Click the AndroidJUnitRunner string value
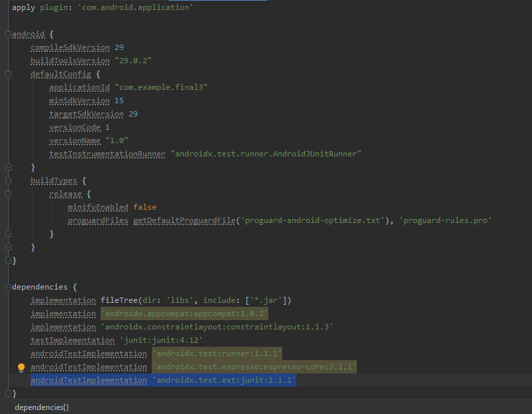 [x=266, y=154]
